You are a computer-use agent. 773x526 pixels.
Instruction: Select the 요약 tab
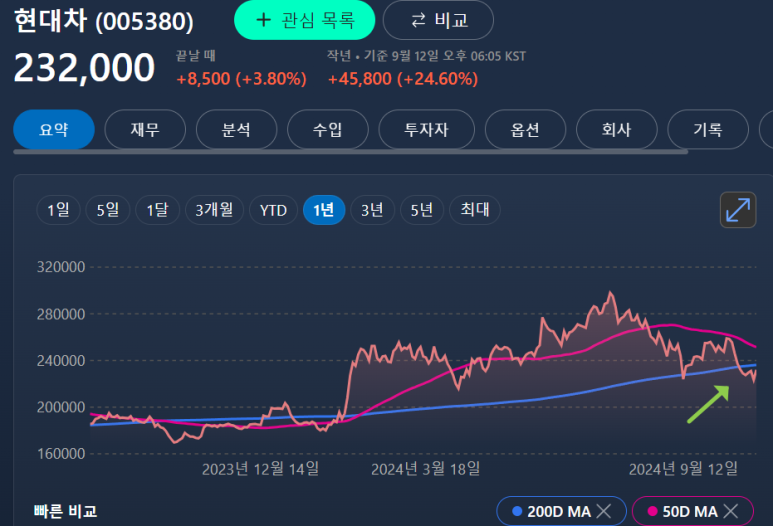(54, 130)
